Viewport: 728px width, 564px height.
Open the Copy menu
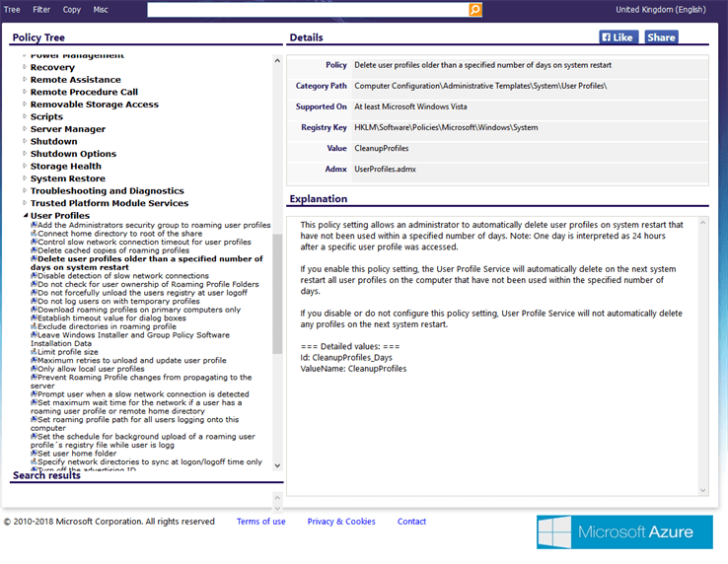coord(71,9)
